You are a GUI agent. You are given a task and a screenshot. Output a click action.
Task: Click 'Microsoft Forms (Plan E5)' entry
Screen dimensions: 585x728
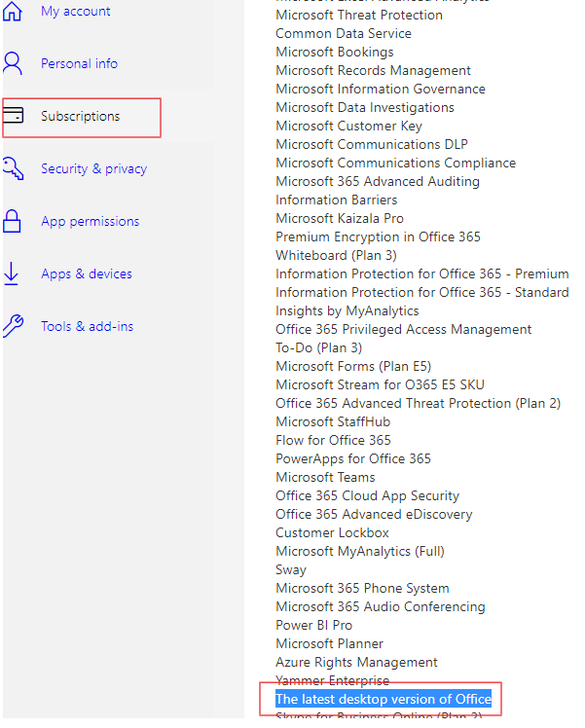[x=353, y=367]
